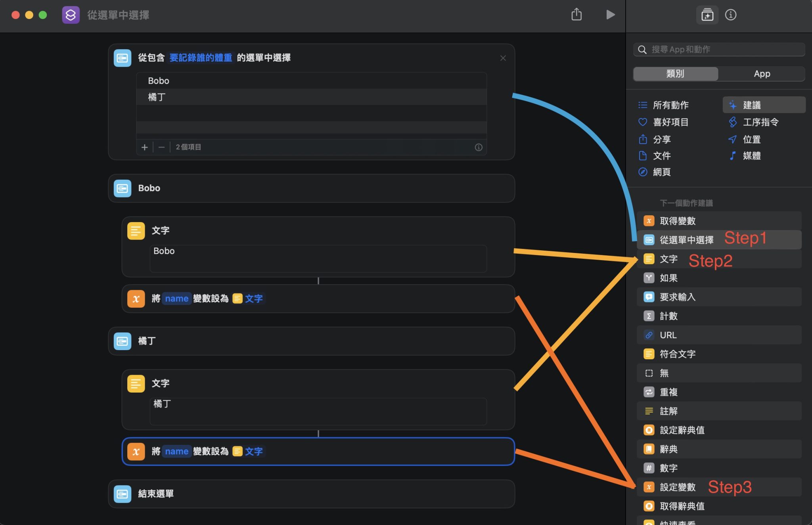Toggle the action library panel icon
The width and height of the screenshot is (812, 525).
click(x=707, y=15)
